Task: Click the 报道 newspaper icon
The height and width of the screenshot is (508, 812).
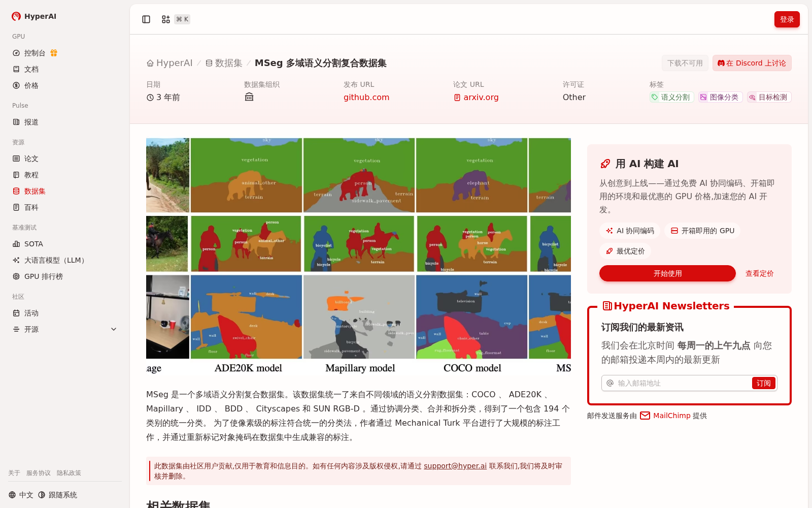Action: tap(16, 122)
